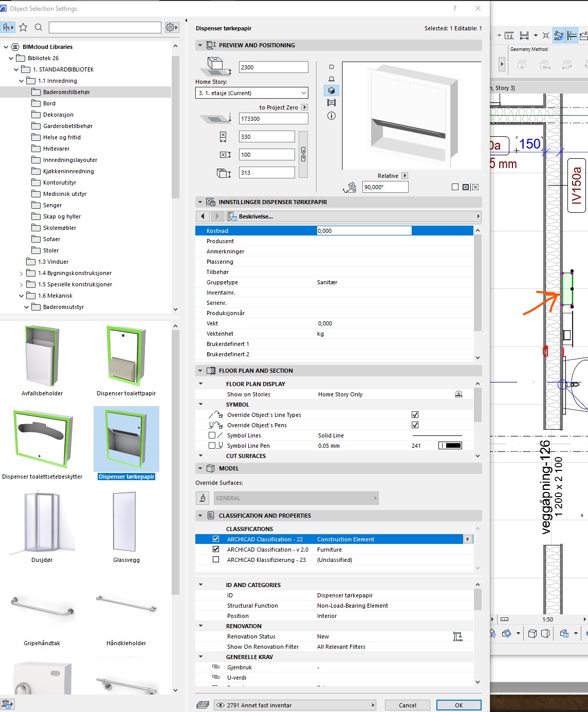Click the previous page arrow button

point(203,216)
